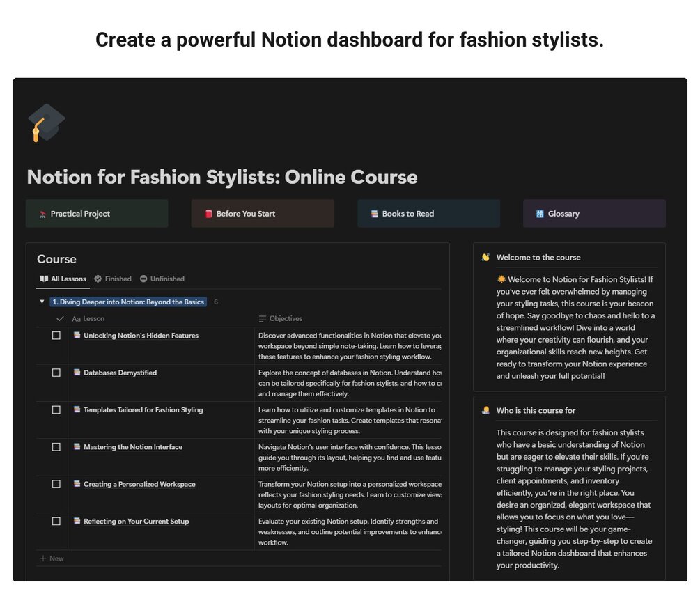The width and height of the screenshot is (700, 594).
Task: Open the Practical Project page
Action: point(97,214)
